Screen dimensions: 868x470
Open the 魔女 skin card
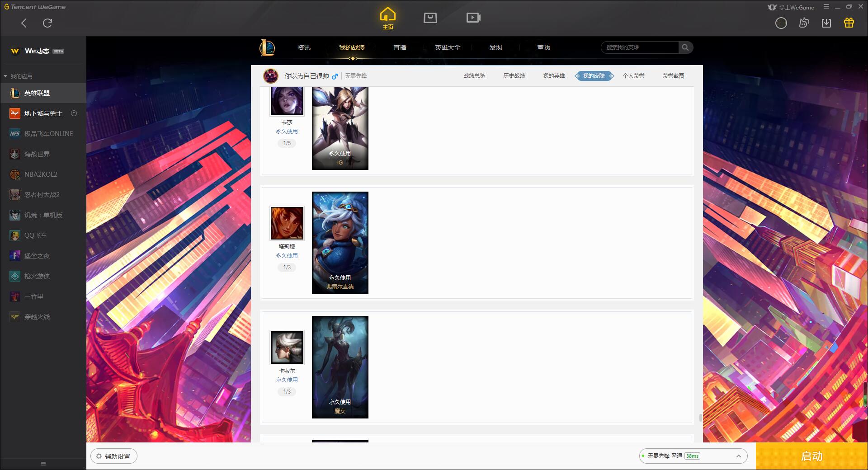tap(340, 367)
